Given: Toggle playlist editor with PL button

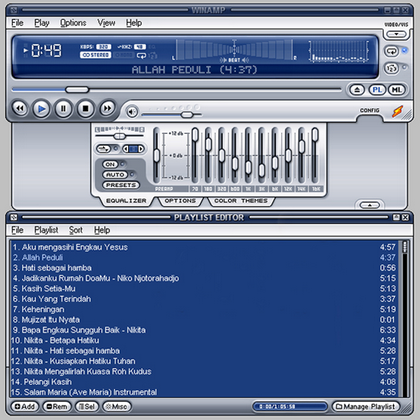Looking at the screenshot, I should 377,90.
